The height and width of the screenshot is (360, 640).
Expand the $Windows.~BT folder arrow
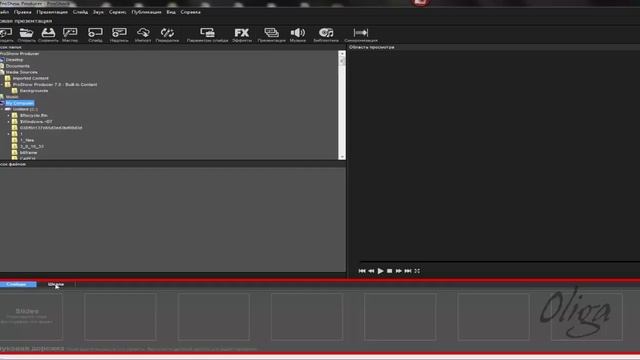(9, 122)
